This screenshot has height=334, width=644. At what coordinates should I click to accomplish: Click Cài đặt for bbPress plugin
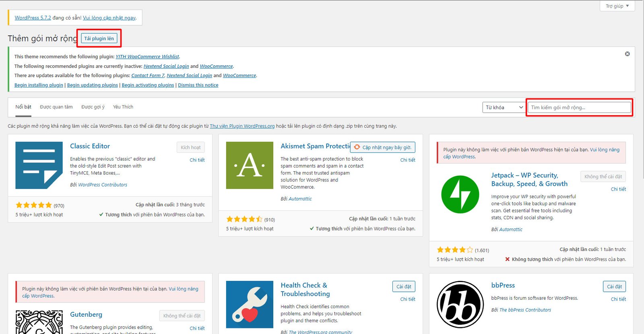click(614, 286)
